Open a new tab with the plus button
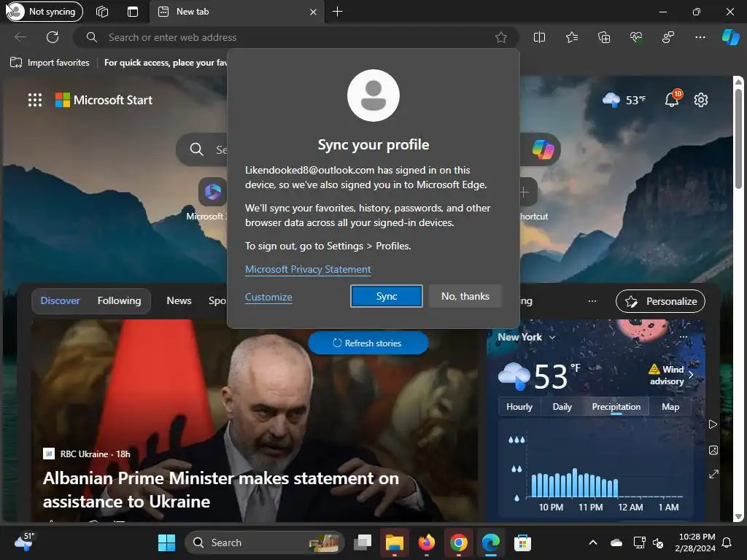This screenshot has width=747, height=560. [x=337, y=12]
